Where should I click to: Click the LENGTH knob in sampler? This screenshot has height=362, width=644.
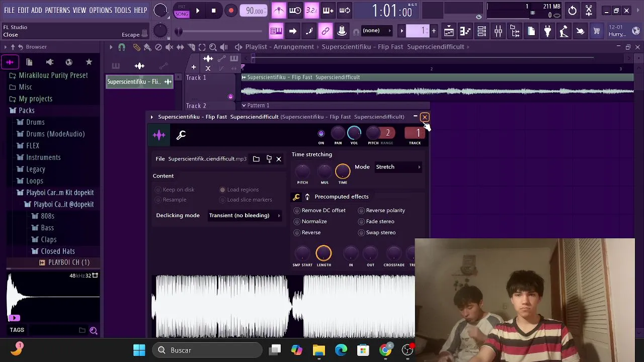[324, 253]
